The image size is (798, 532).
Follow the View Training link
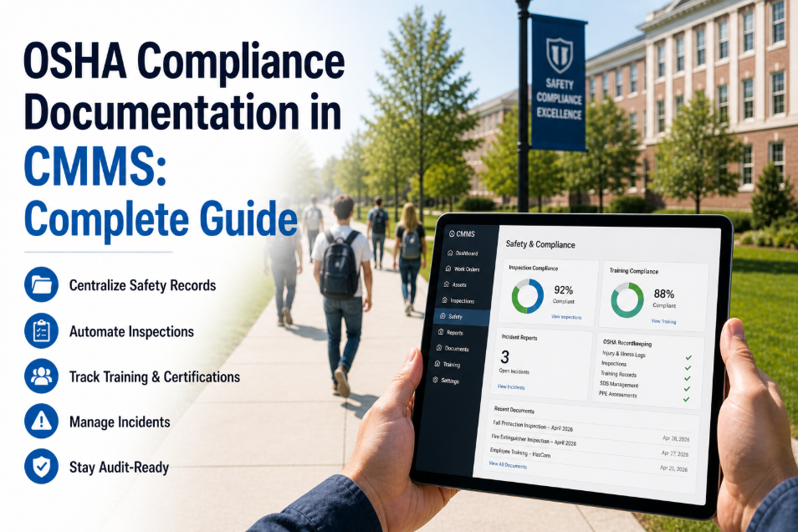coord(663,321)
